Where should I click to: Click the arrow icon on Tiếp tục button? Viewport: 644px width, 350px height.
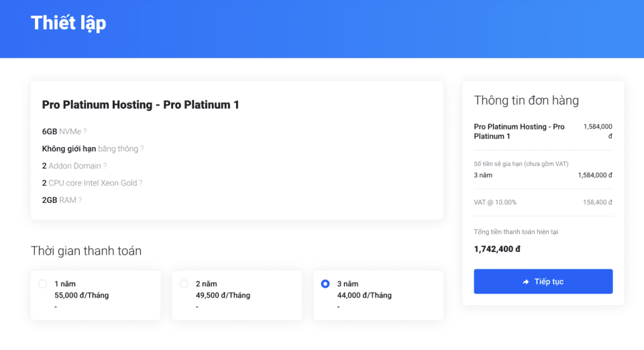pyautogui.click(x=526, y=281)
